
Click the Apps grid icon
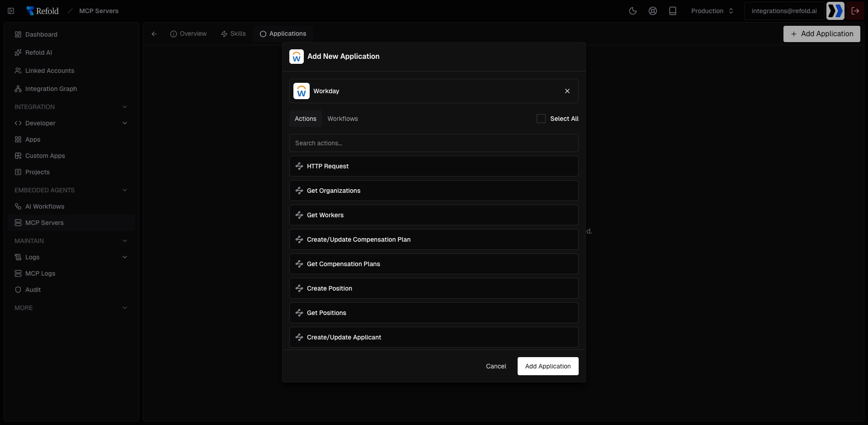pyautogui.click(x=18, y=139)
